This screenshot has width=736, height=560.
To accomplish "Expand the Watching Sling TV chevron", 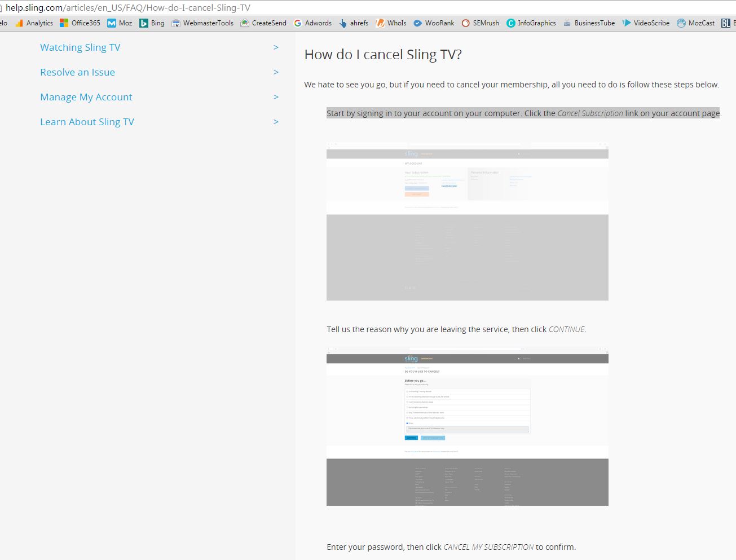I will 276,47.
